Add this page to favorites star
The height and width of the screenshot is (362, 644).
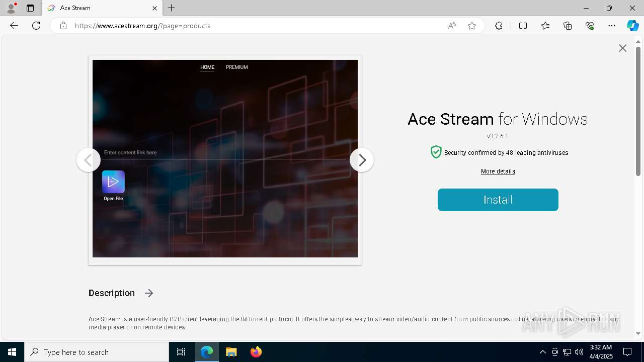click(472, 26)
